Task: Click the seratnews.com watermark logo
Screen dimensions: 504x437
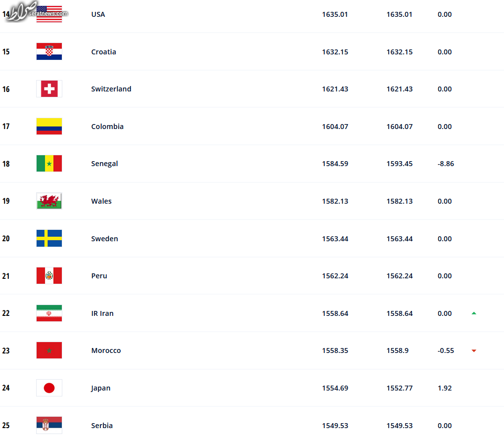Action: tap(37, 12)
